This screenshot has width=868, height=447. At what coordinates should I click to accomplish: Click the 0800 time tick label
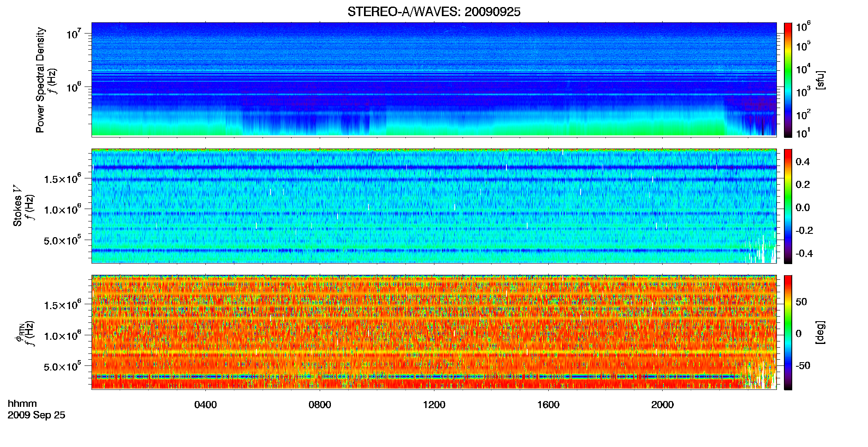coord(320,405)
